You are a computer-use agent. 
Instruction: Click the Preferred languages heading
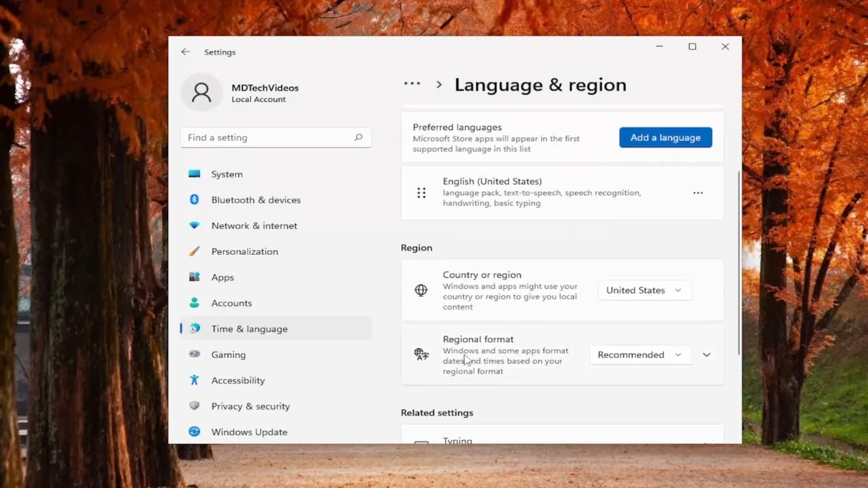(457, 127)
